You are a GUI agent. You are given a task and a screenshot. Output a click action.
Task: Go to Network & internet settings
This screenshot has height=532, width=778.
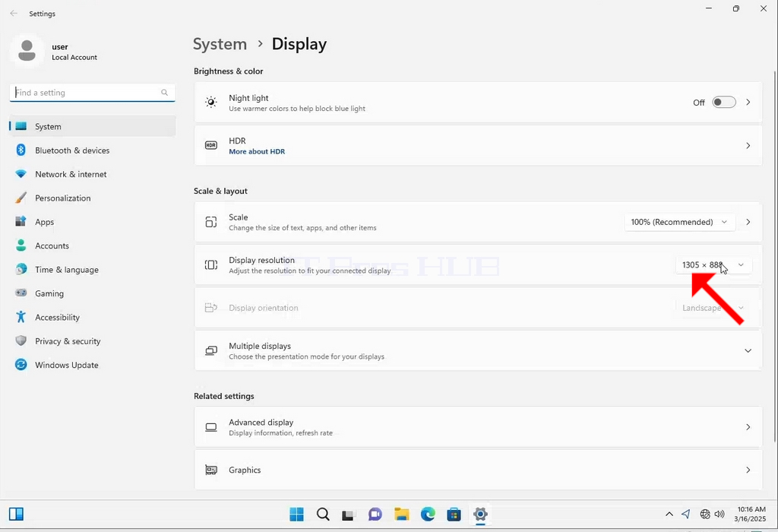[x=92, y=174]
